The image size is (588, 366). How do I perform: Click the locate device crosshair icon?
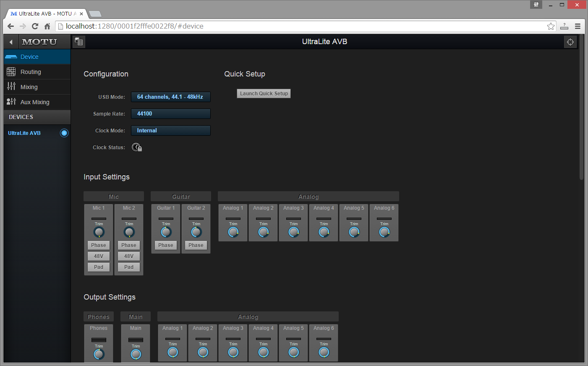tap(570, 42)
